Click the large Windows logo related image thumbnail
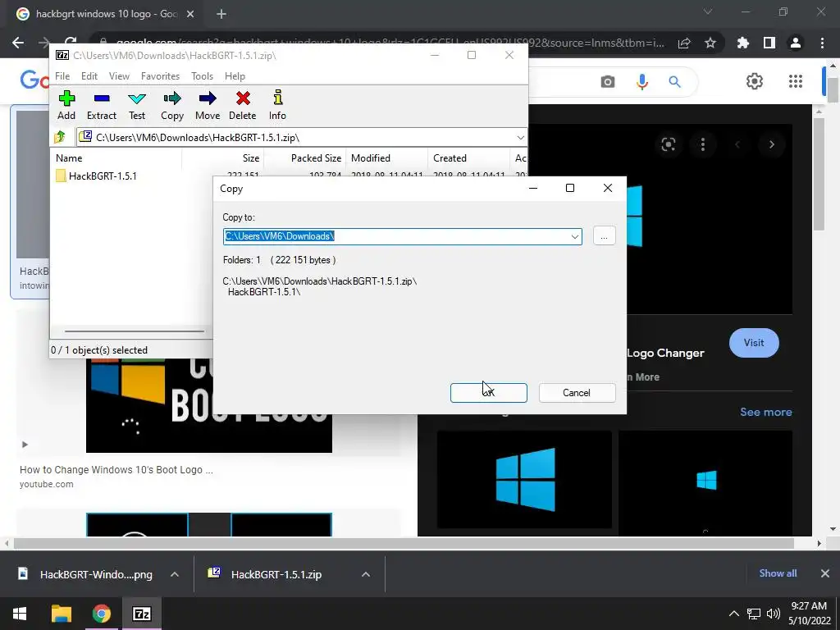This screenshot has height=630, width=840. pos(524,479)
